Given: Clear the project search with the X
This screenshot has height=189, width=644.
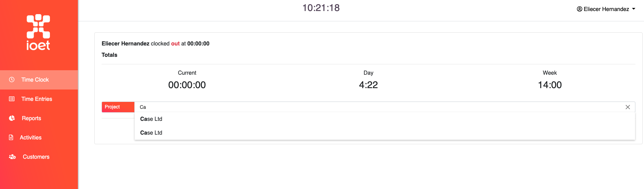Looking at the screenshot, I should point(628,107).
